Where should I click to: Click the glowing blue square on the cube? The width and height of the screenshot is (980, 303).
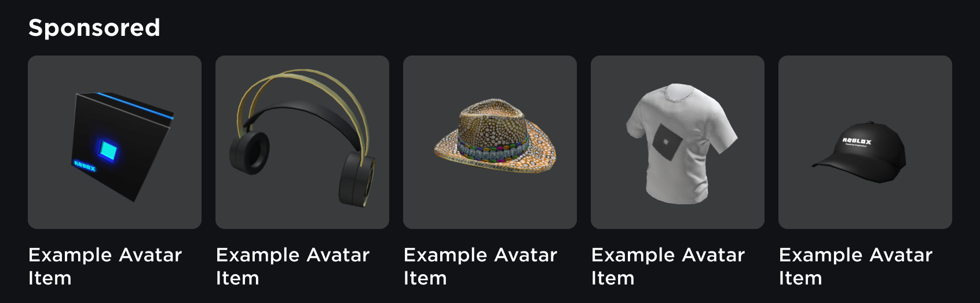[107, 150]
